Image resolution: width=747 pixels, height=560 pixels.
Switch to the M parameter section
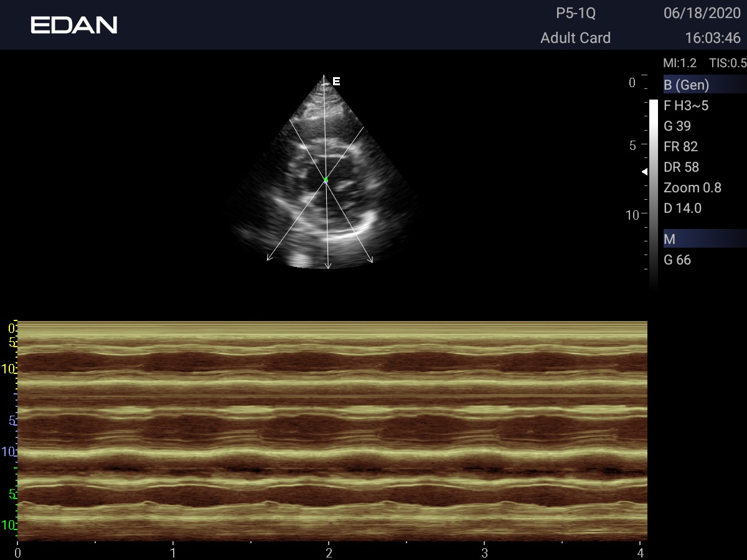pyautogui.click(x=670, y=239)
